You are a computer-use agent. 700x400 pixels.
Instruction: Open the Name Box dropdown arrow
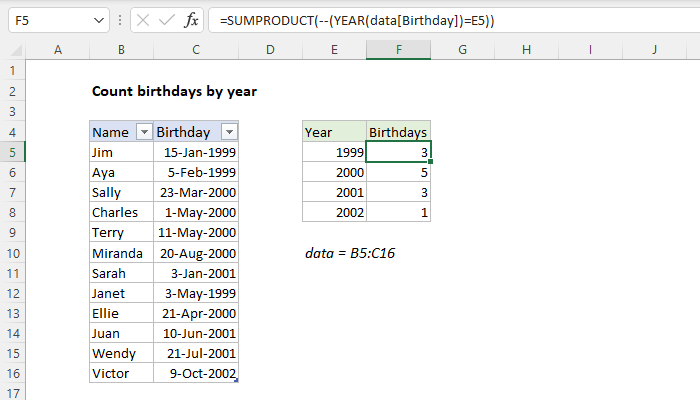coord(97,20)
